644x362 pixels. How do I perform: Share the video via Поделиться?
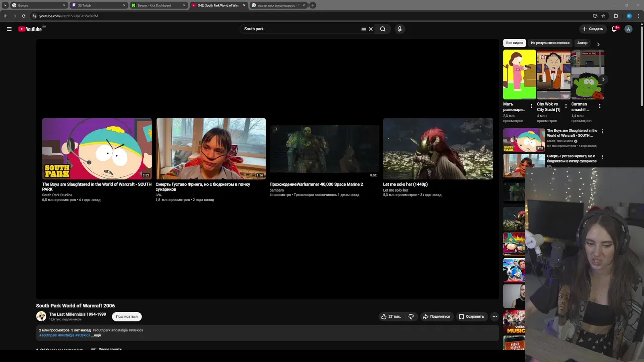point(436,316)
